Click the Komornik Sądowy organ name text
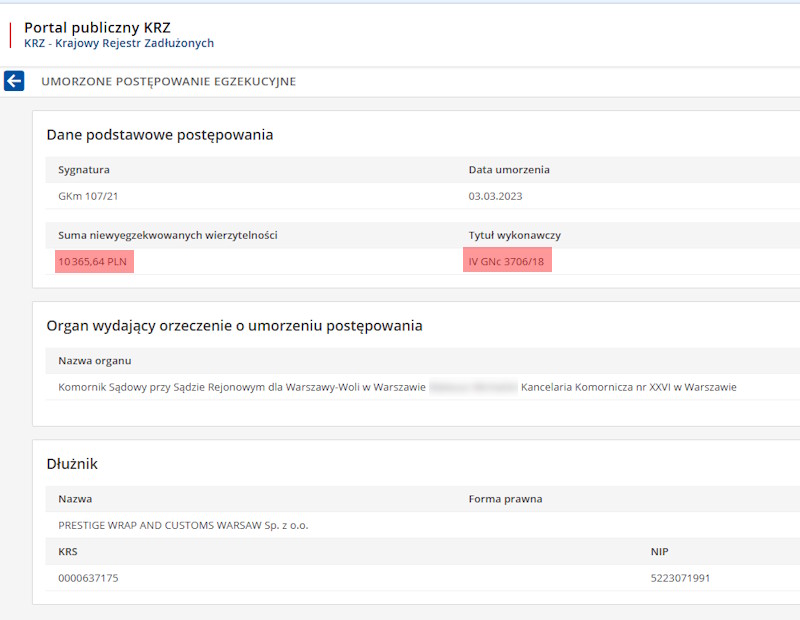 click(242, 387)
